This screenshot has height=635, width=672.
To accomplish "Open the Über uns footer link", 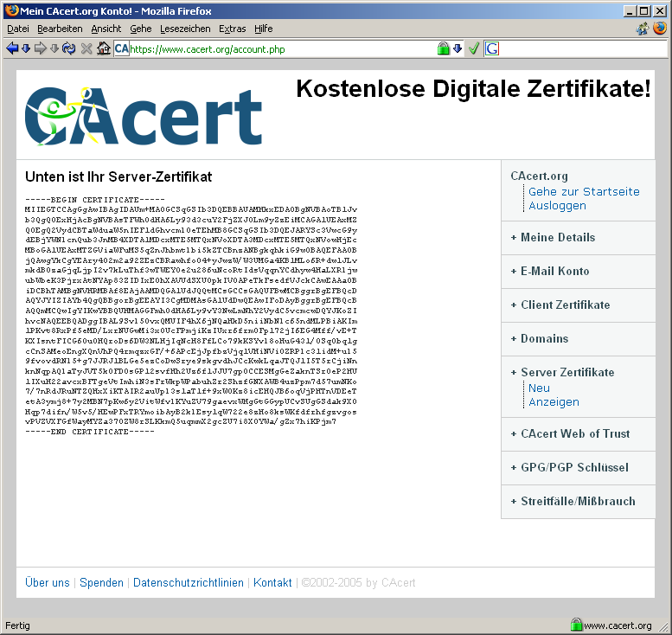I will click(48, 583).
